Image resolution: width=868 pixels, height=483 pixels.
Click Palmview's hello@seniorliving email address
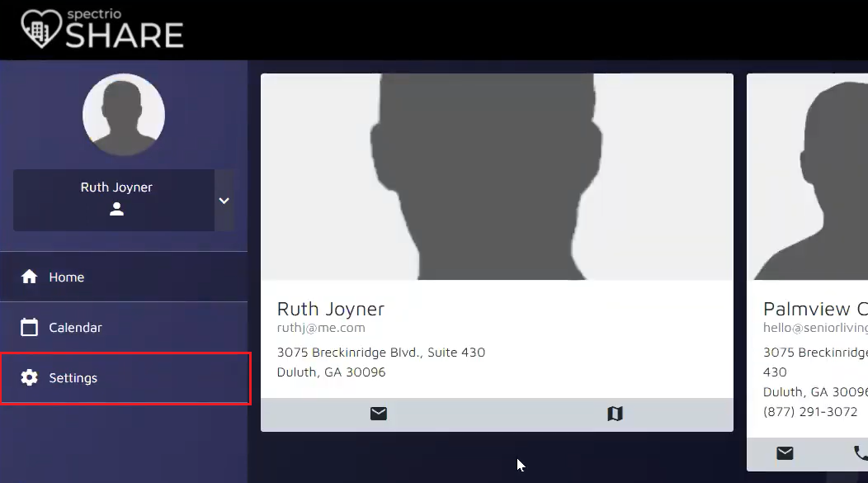(815, 328)
